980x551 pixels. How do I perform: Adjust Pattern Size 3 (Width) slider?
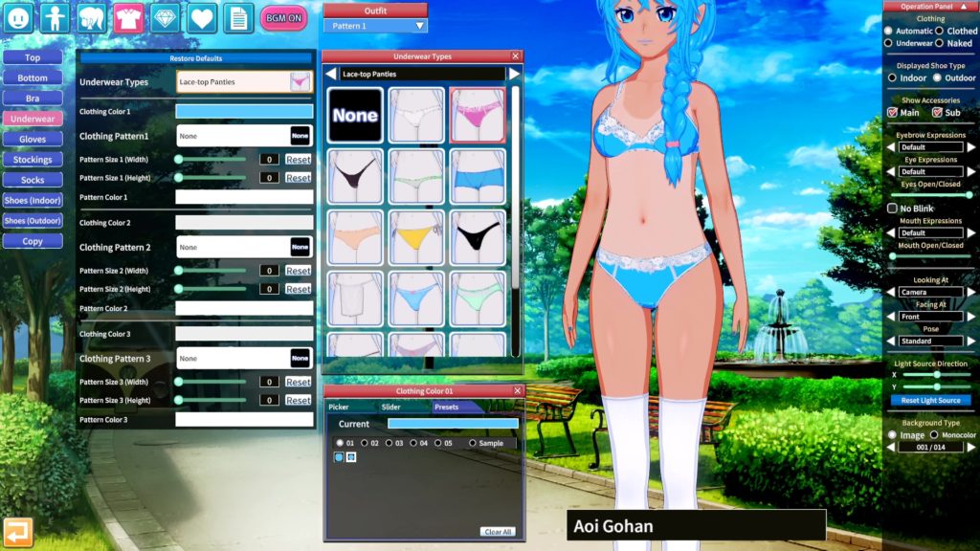pos(212,382)
